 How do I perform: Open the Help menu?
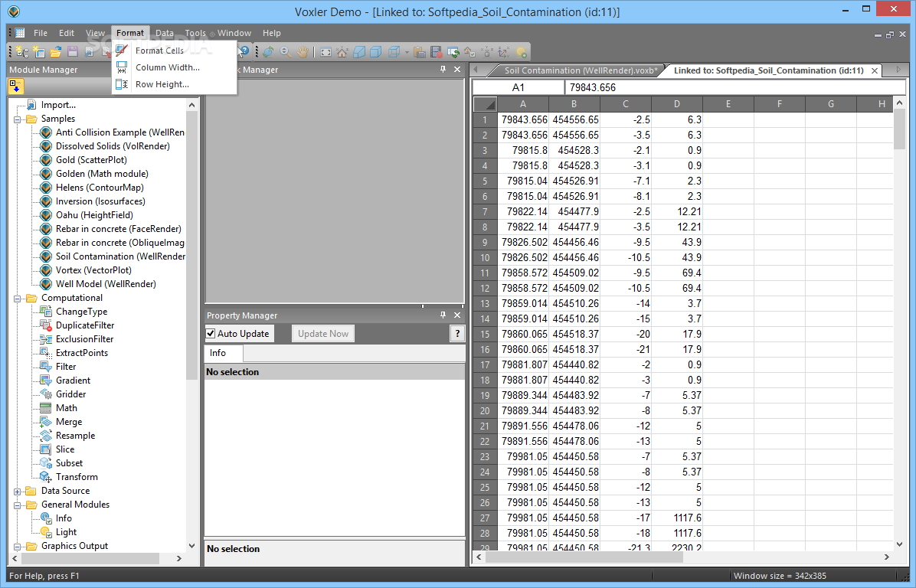click(272, 33)
